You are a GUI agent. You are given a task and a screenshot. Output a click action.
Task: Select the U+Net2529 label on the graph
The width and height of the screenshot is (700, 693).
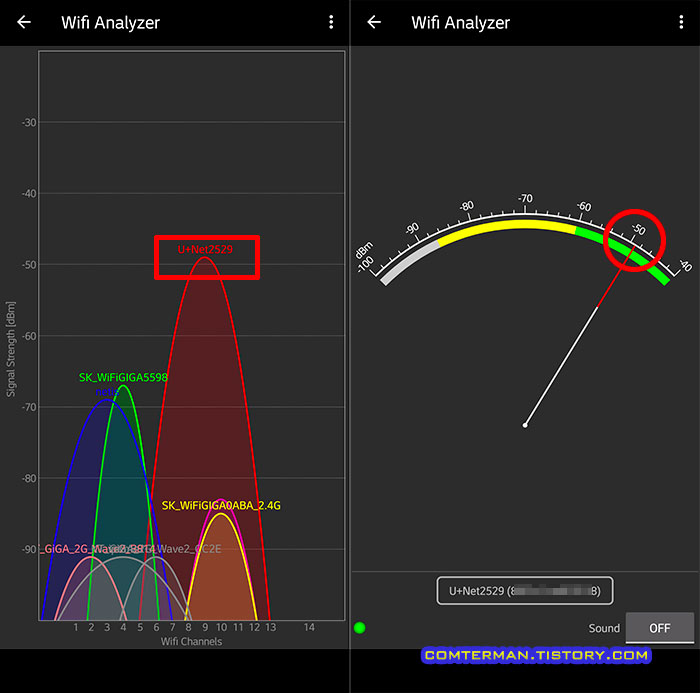[205, 249]
